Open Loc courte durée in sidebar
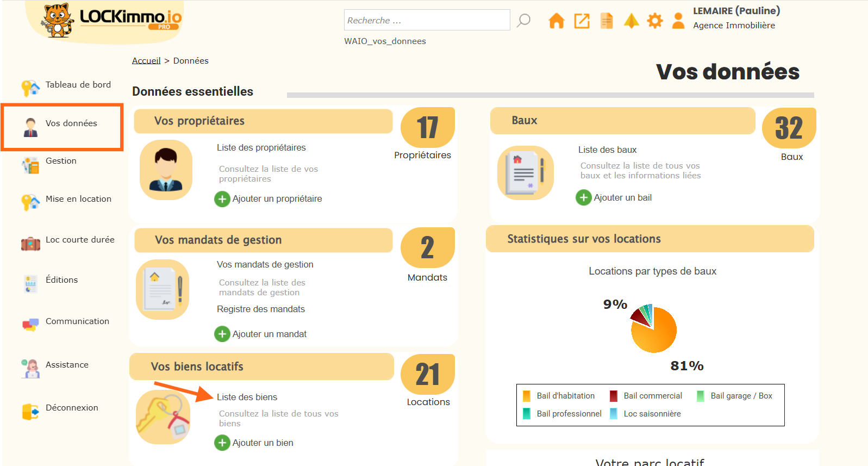This screenshot has height=466, width=868. 80,240
